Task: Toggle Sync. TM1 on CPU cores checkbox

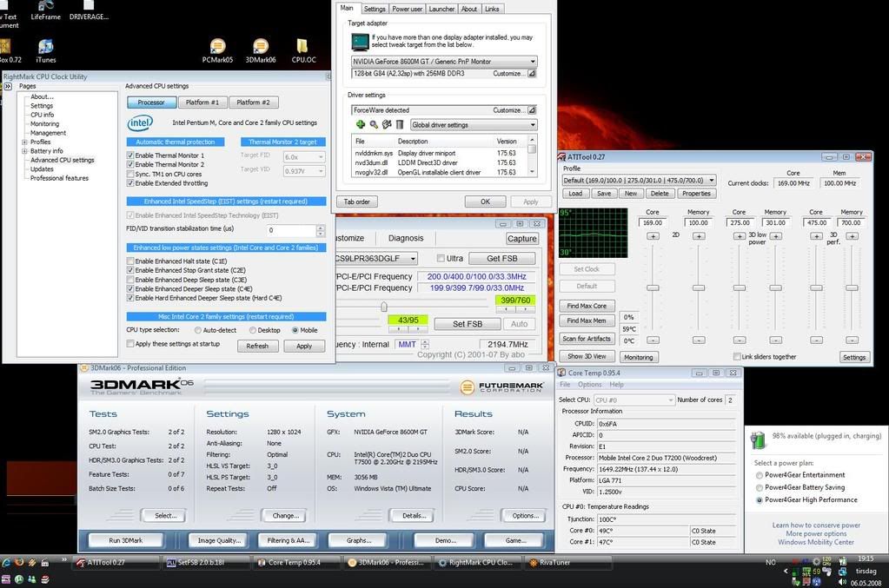Action: point(130,174)
